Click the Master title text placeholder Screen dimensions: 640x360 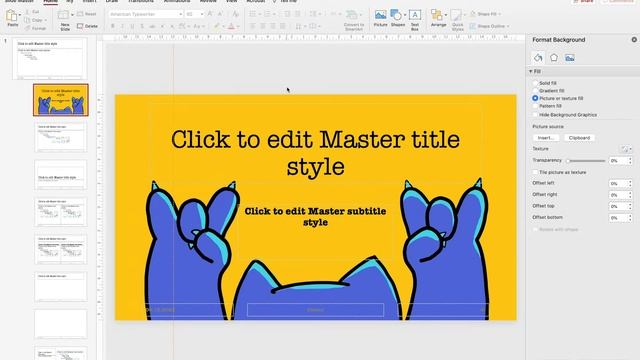[315, 152]
